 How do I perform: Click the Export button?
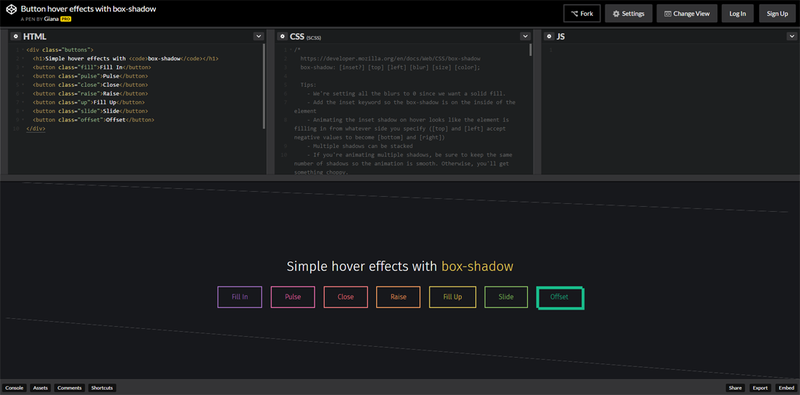760,388
